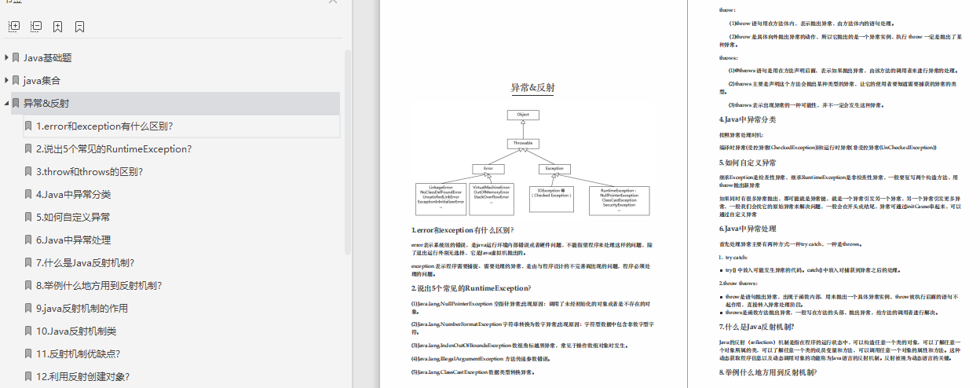The image size is (980, 388).
Task: Go to bookmark 4.Java中异常分类
Action: (73, 194)
